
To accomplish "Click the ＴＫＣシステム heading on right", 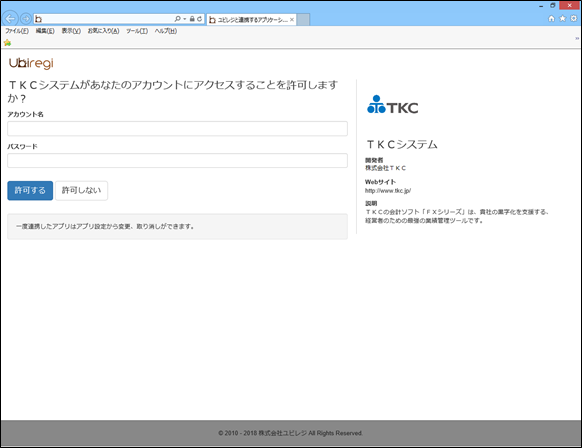I will coord(402,144).
